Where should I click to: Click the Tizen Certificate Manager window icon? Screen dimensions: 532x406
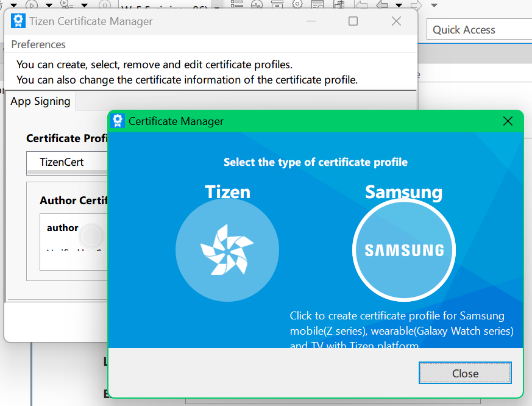pos(18,21)
